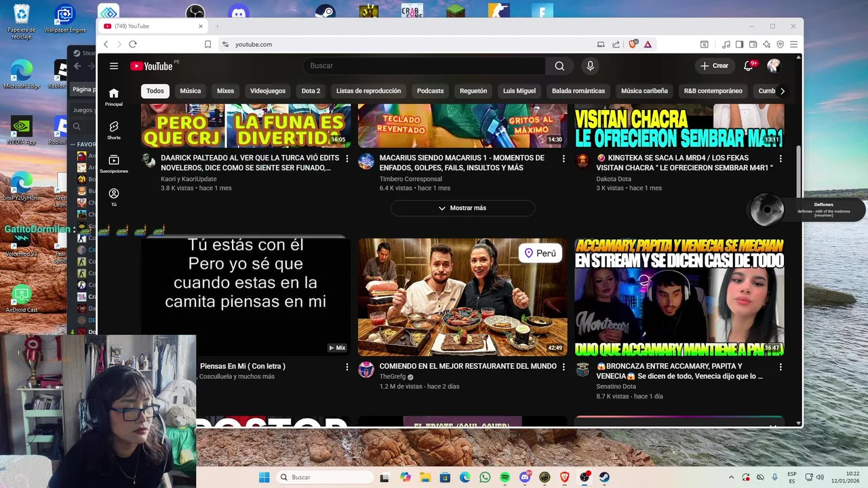Open the Papelera de reciclaje desktop icon
This screenshot has width=868, height=488.
point(22,22)
